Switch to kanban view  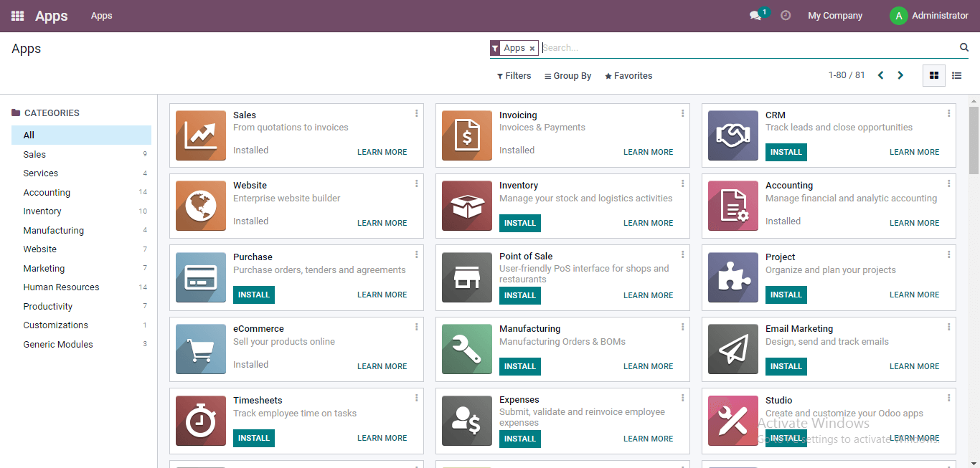[933, 75]
